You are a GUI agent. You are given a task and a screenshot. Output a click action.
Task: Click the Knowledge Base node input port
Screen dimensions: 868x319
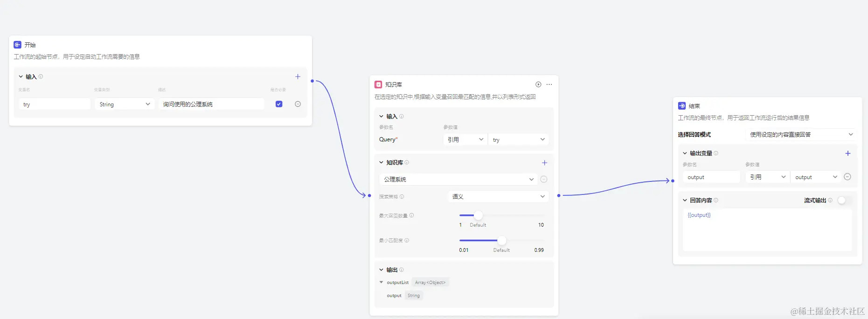click(x=369, y=195)
